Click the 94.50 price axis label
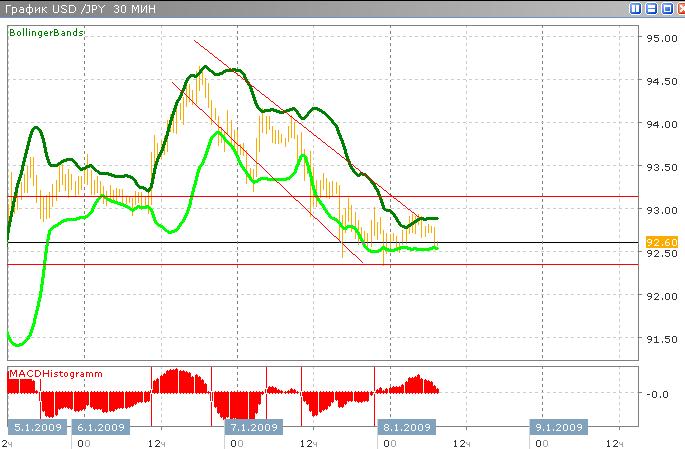The width and height of the screenshot is (685, 449). pyautogui.click(x=660, y=82)
